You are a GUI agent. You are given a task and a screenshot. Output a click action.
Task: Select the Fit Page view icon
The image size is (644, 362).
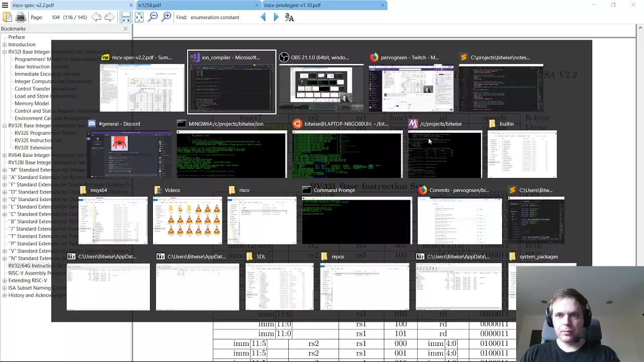click(x=139, y=17)
